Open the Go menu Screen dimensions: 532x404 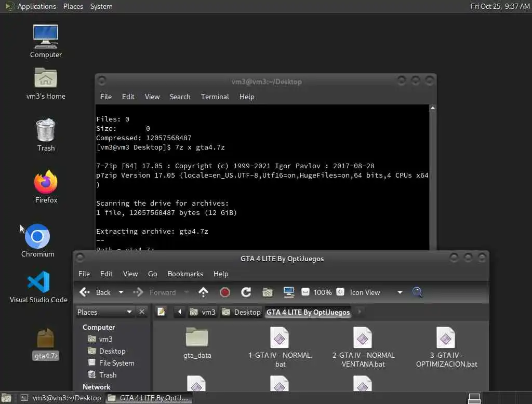pyautogui.click(x=152, y=274)
